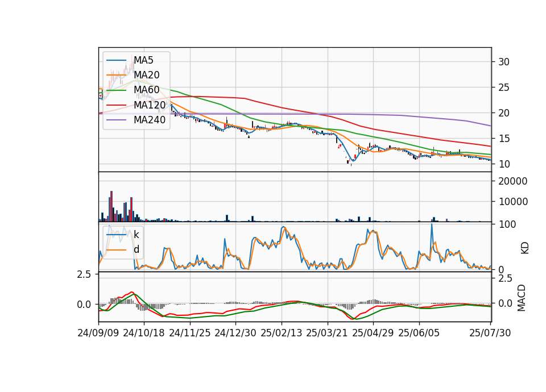Click the left MACD axis value 2.5
This screenshot has height=392, width=546.
pyautogui.click(x=84, y=274)
